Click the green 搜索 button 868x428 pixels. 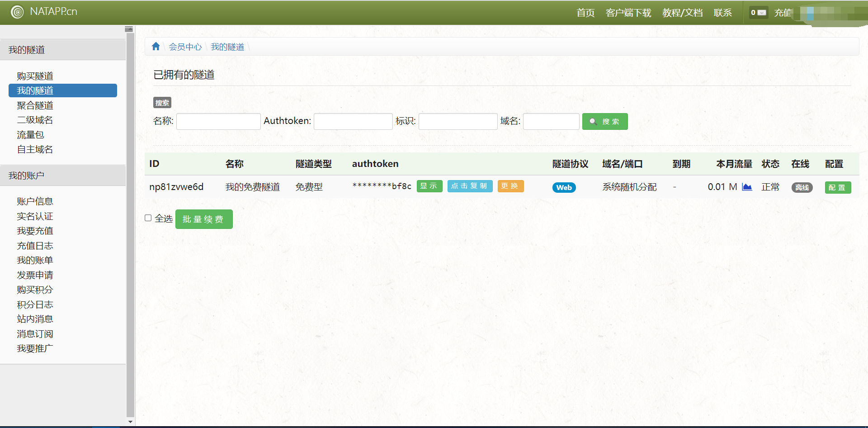605,121
